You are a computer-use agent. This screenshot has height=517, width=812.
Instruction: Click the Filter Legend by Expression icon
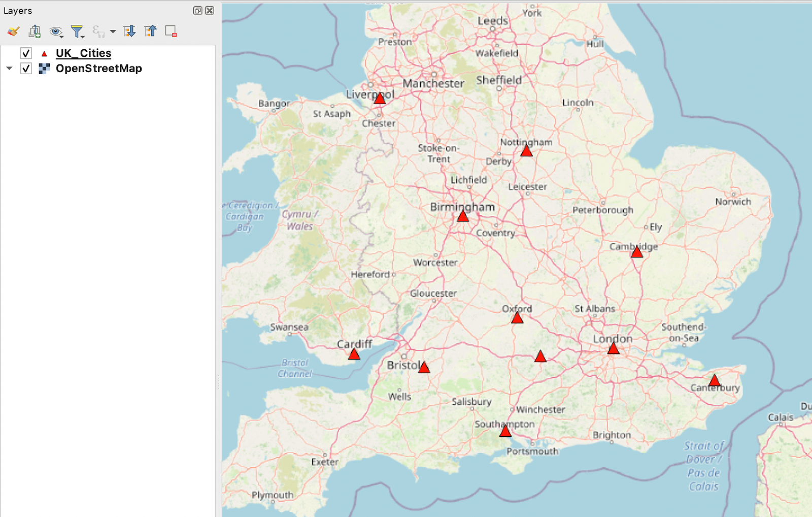click(x=98, y=31)
